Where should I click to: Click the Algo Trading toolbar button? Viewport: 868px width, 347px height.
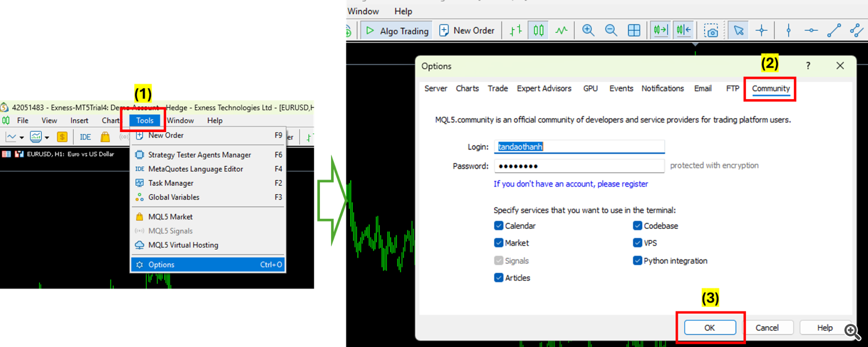click(397, 31)
